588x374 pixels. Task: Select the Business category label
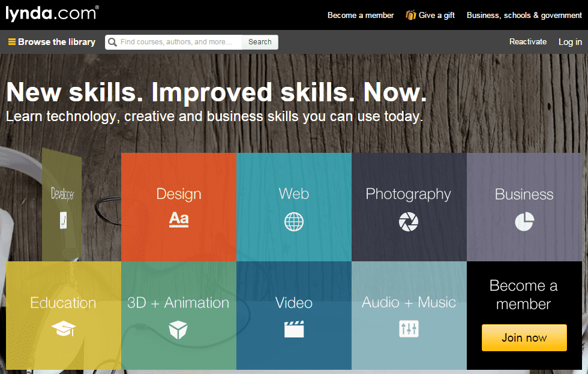pos(524,194)
